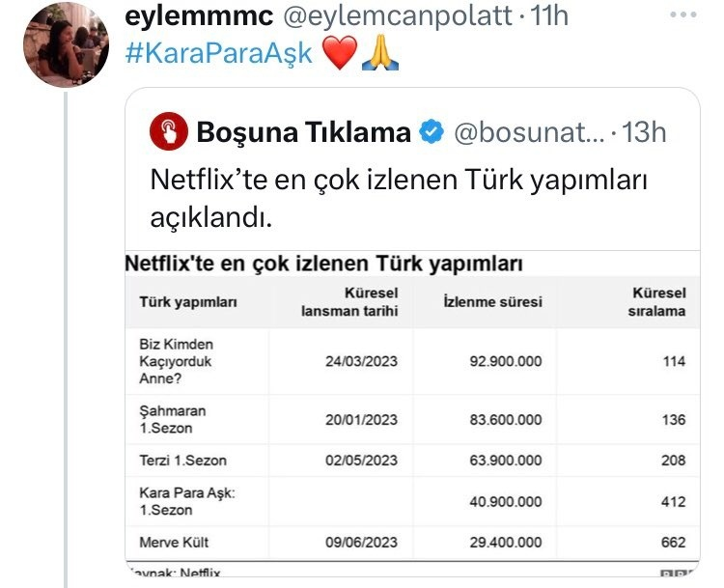The height and width of the screenshot is (588, 724).
Task: Click the red heart emoji
Action: tap(338, 54)
